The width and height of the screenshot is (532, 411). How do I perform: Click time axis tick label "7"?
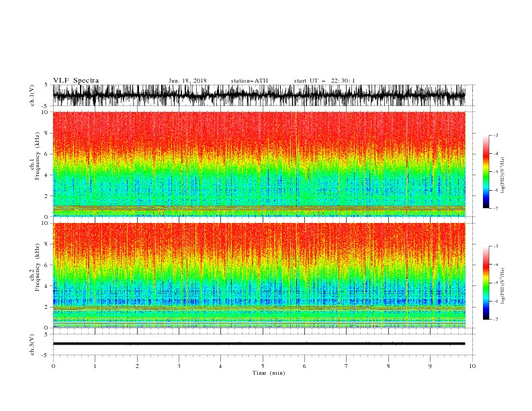(x=347, y=366)
